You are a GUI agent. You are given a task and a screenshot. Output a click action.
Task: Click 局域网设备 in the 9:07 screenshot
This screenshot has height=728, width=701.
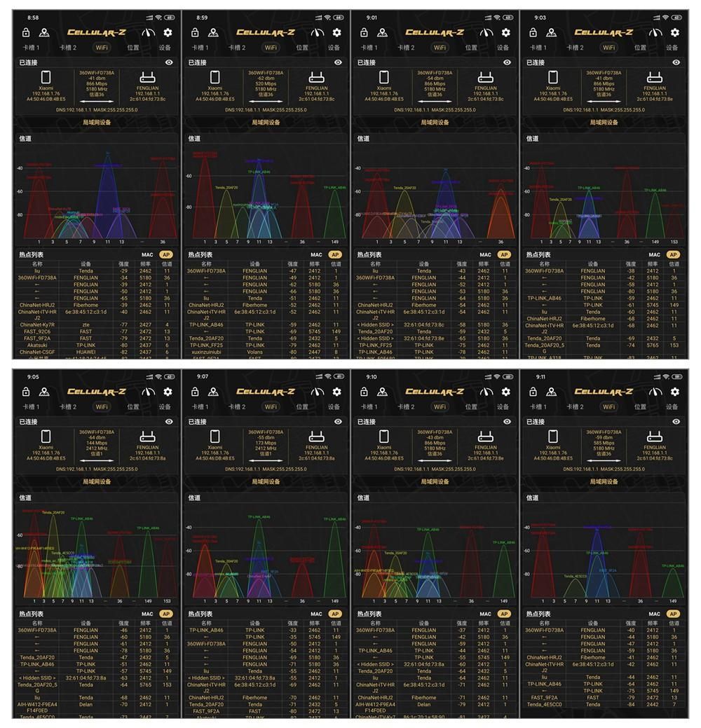coord(266,482)
